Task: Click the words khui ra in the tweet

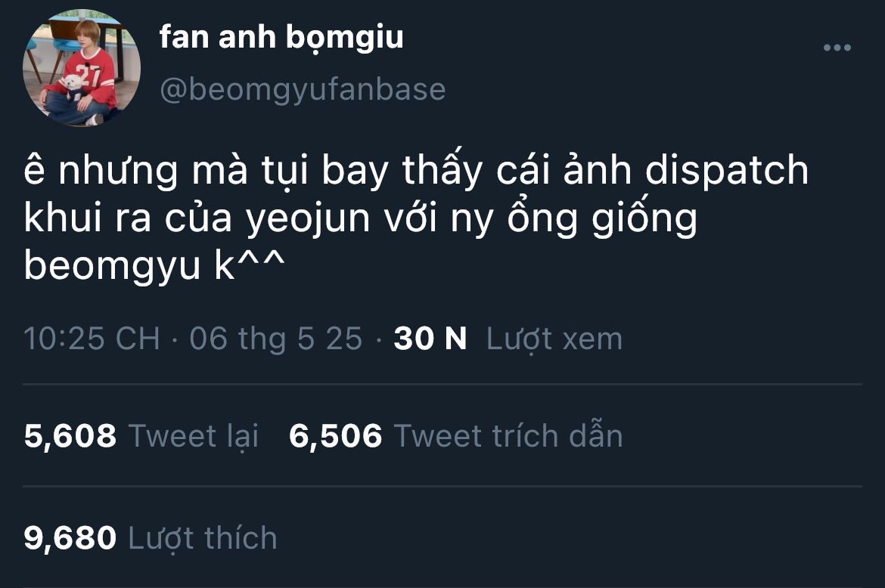Action: [x=88, y=218]
